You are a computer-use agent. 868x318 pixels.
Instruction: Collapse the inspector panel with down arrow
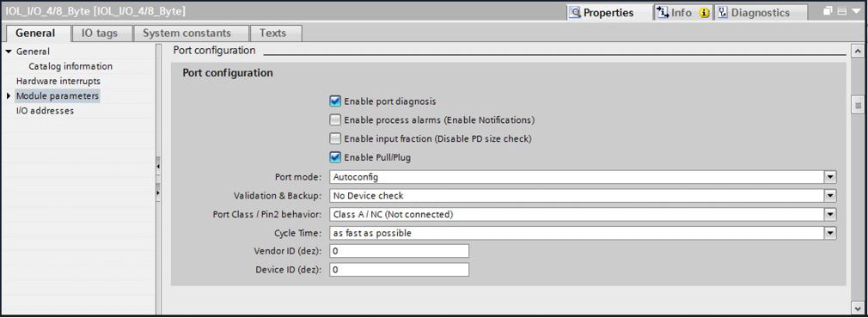tap(855, 11)
